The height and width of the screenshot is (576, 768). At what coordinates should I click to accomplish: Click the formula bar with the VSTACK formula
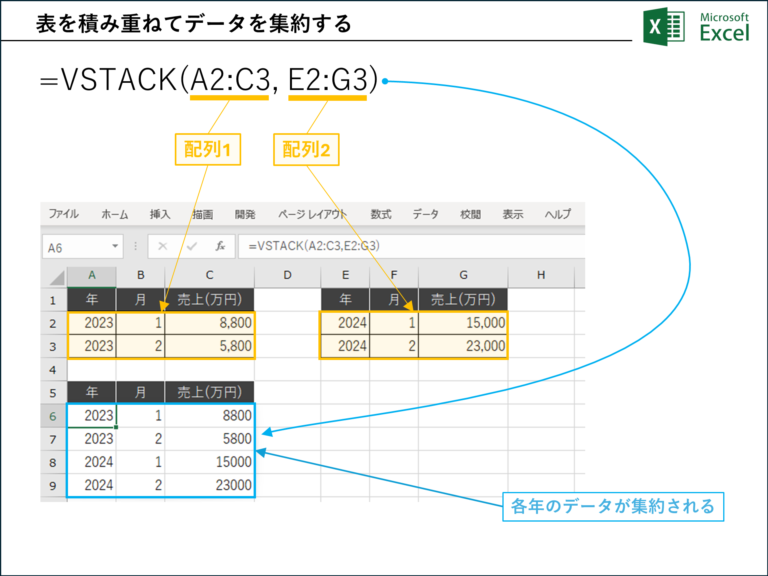(400, 246)
